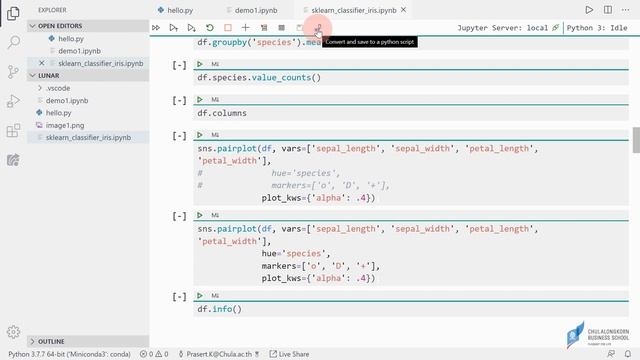Click into the df.columns code cell

tap(411, 113)
